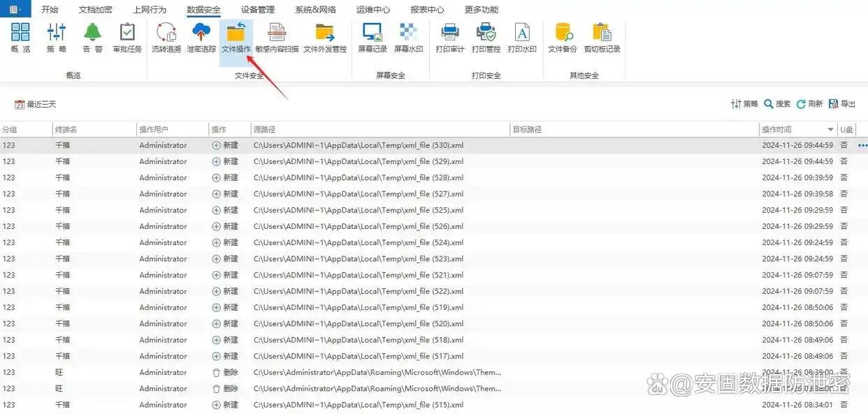Open the 屏幕记录 screen recording icon
The height and width of the screenshot is (414, 868).
(x=372, y=38)
